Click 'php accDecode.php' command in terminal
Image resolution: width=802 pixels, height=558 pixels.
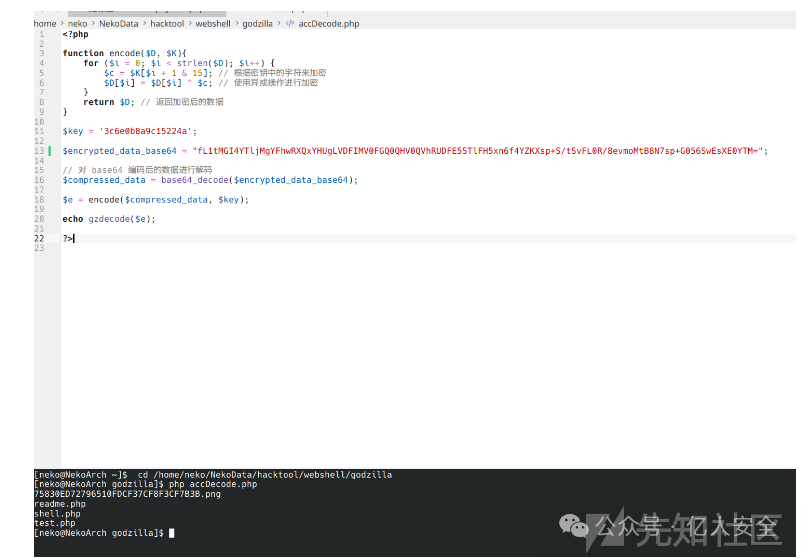click(x=213, y=484)
